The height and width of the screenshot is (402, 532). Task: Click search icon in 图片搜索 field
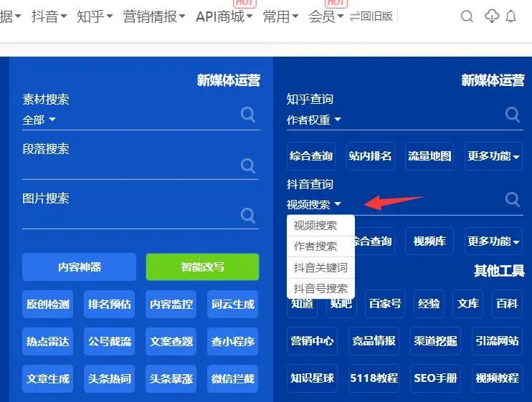[248, 215]
